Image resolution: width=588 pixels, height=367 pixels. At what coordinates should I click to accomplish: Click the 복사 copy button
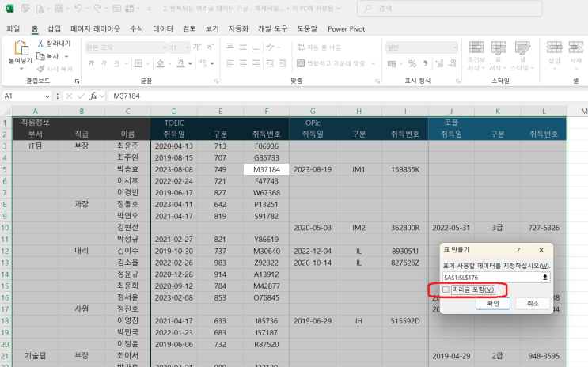(48, 56)
